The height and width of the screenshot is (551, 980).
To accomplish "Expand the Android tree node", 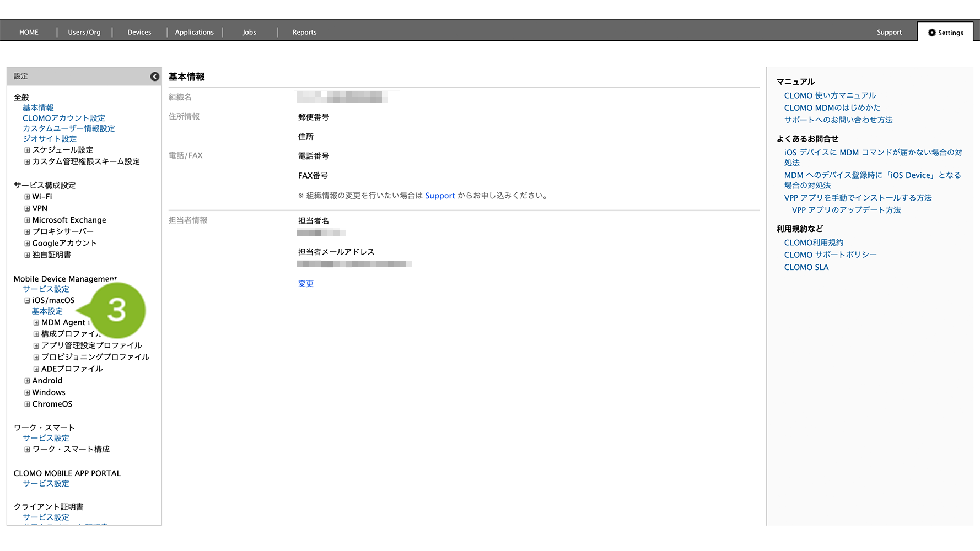I will [27, 381].
